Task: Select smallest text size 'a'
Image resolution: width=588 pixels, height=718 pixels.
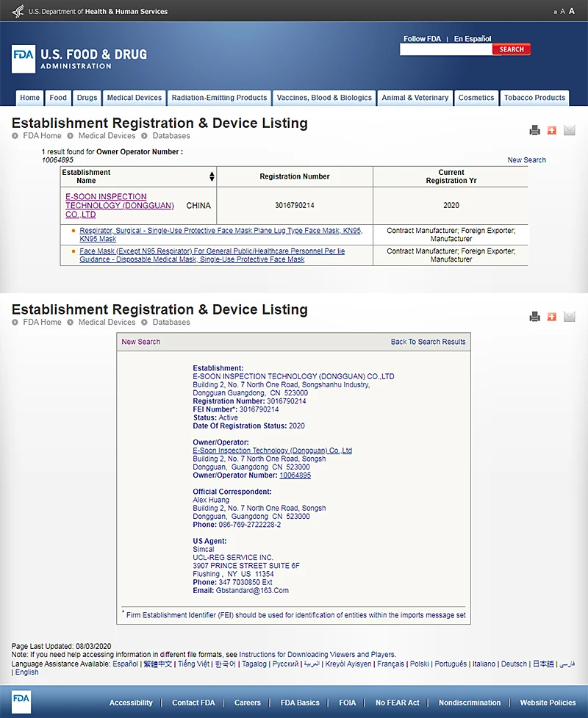Action: coord(556,12)
